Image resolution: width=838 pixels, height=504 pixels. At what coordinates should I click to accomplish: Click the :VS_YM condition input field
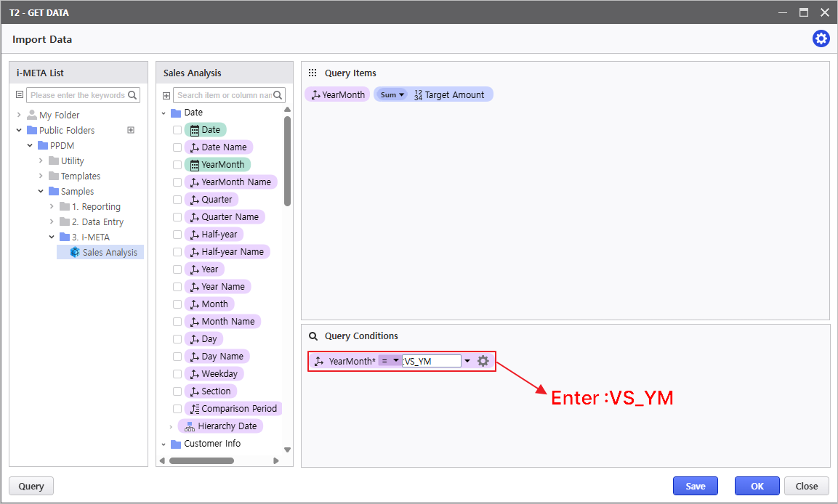point(432,361)
